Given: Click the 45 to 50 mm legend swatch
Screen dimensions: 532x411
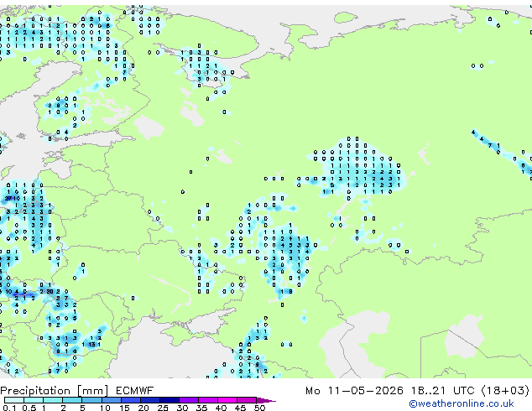Looking at the screenshot, I should [247, 400].
